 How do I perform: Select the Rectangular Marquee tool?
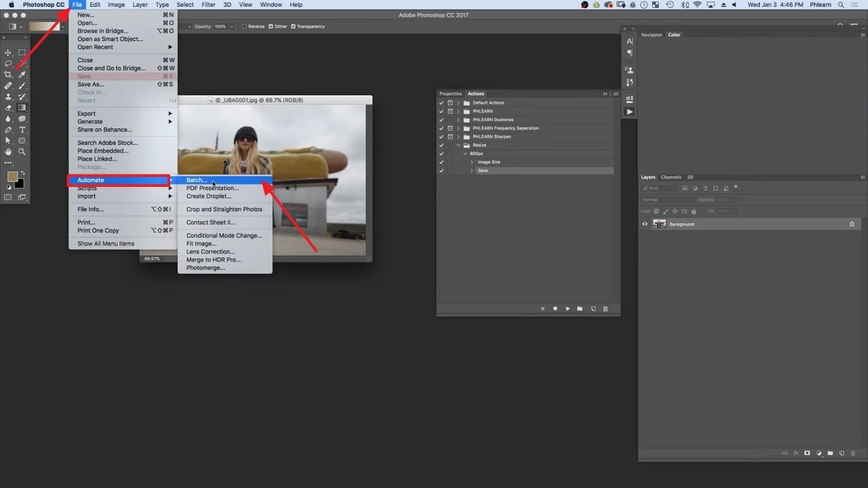pos(22,53)
